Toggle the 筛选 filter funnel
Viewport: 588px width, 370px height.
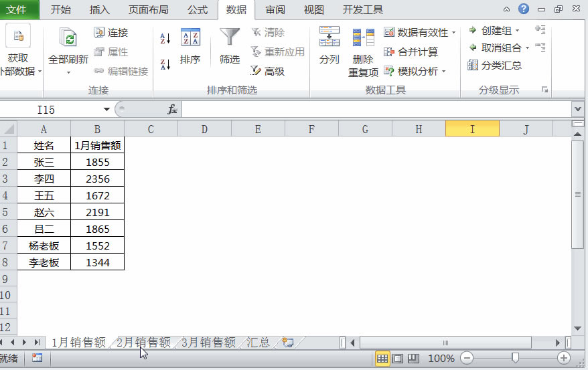click(230, 45)
